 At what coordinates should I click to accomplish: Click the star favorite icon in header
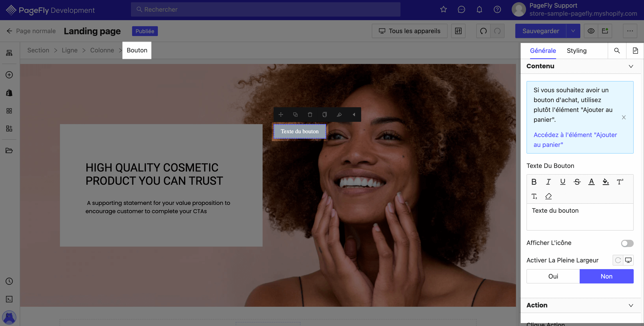tap(444, 9)
